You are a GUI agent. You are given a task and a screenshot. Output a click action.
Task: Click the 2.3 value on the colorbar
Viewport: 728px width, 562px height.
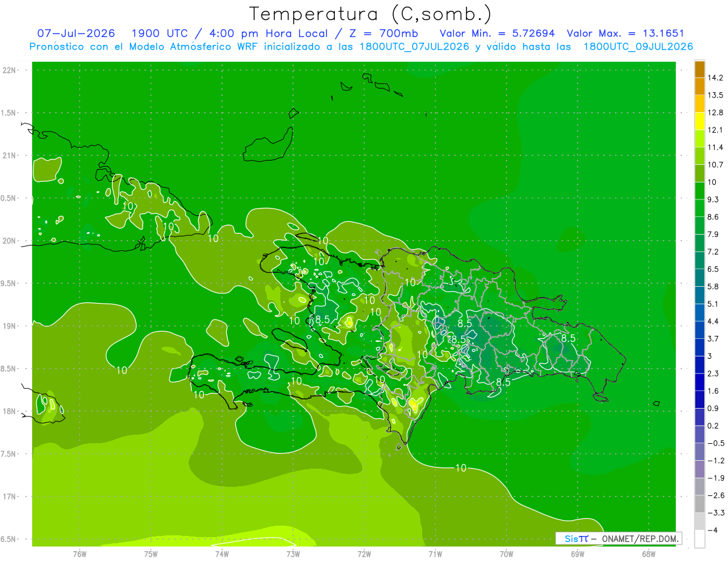pos(713,373)
